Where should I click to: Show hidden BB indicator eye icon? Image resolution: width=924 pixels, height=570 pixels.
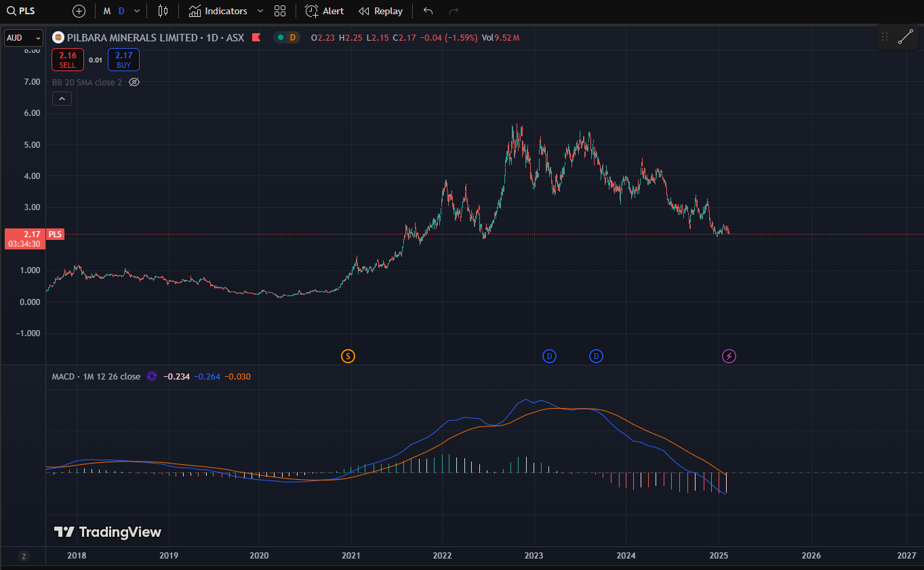coord(134,82)
